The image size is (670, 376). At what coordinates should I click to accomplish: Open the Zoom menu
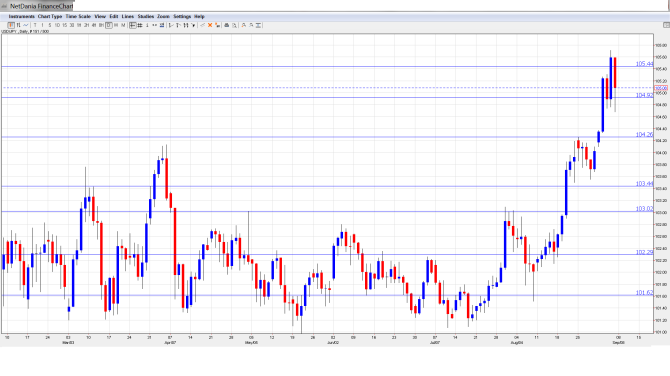pos(163,16)
